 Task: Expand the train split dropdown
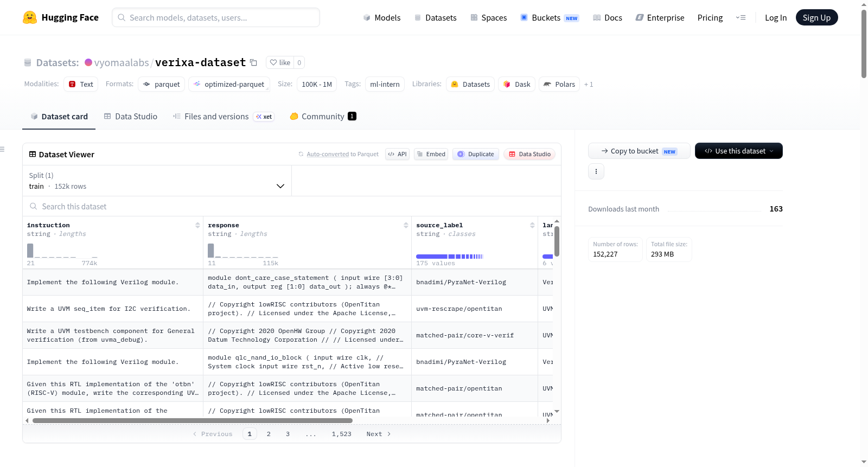click(157, 181)
